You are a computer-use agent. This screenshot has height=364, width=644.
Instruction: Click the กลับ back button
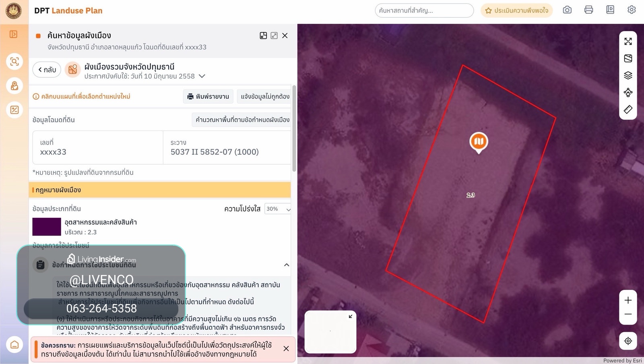(x=47, y=70)
